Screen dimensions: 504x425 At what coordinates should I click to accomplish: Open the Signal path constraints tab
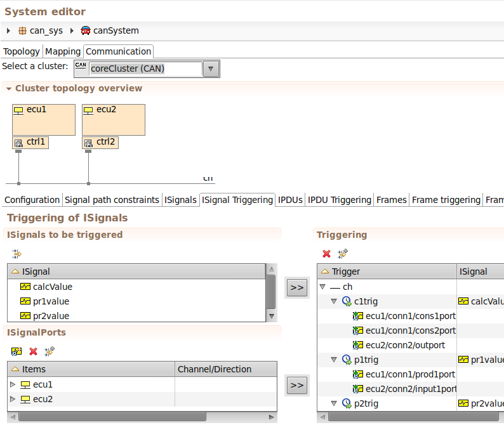(112, 200)
